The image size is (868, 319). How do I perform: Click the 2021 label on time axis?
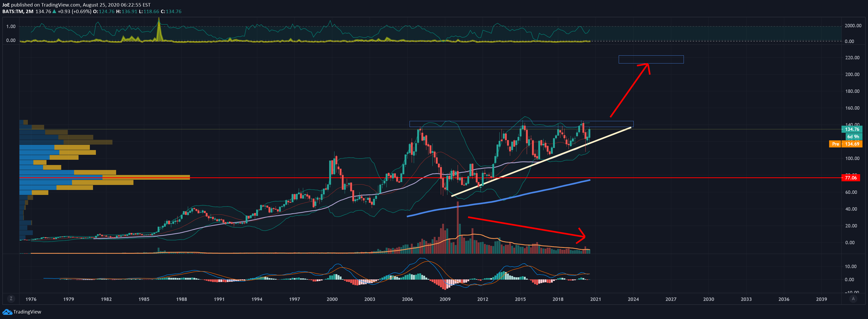595,299
